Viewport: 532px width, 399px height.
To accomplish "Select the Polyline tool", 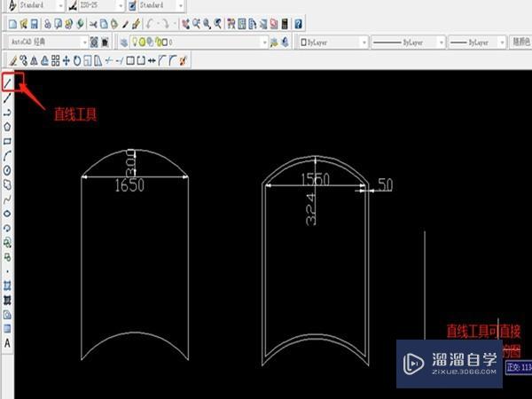I will pos(7,113).
